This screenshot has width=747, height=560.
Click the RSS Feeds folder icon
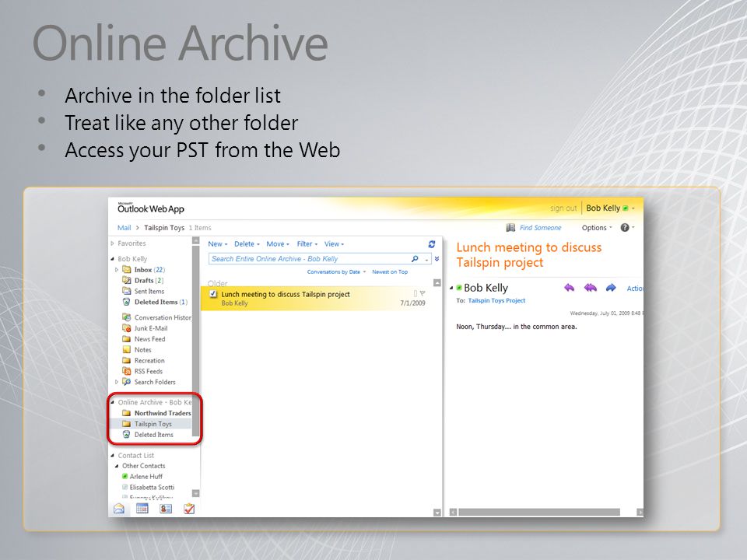coord(126,371)
